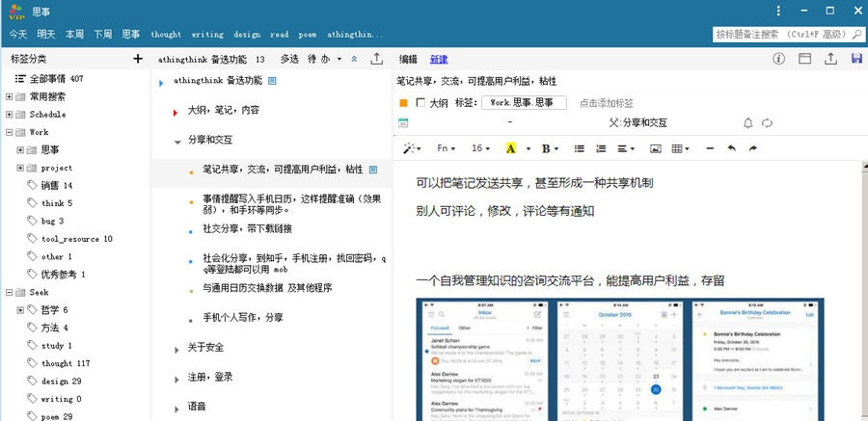Click 点击添加标签 to add a tag
The height and width of the screenshot is (421, 868).
point(607,102)
